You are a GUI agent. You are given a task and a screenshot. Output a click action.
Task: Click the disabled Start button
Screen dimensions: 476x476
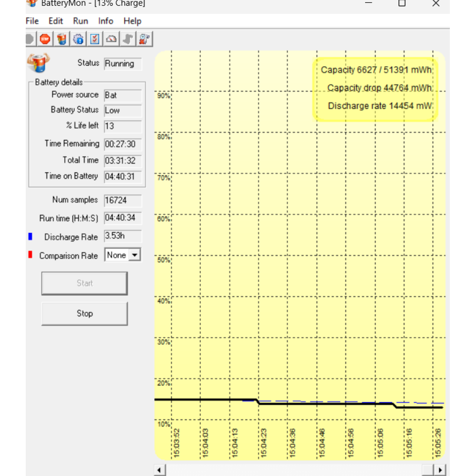[84, 283]
